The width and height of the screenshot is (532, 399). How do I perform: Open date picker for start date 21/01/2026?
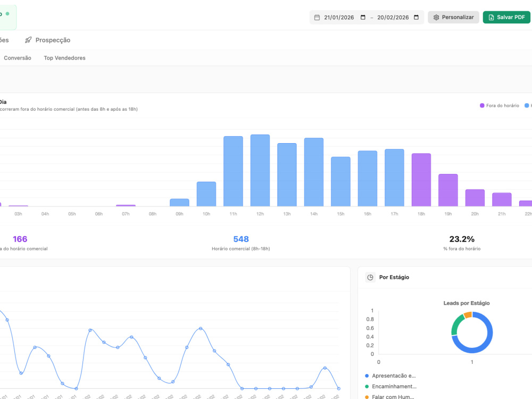coord(363,18)
